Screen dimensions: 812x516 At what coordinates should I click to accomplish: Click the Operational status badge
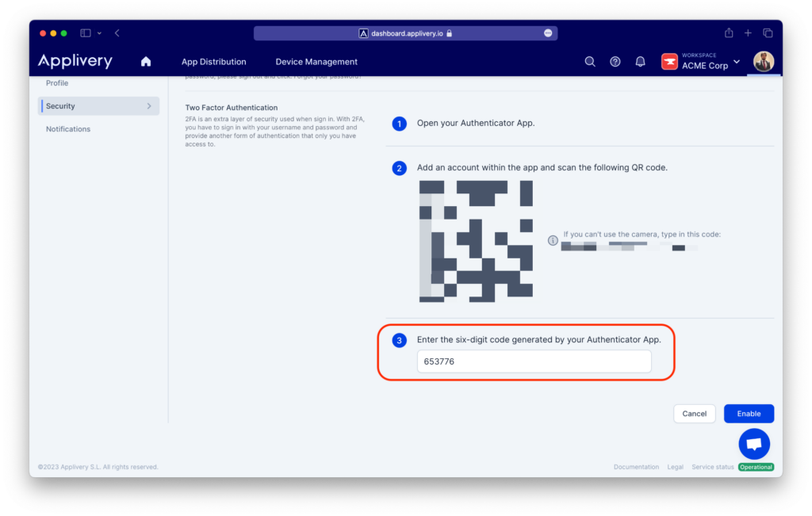(x=756, y=467)
